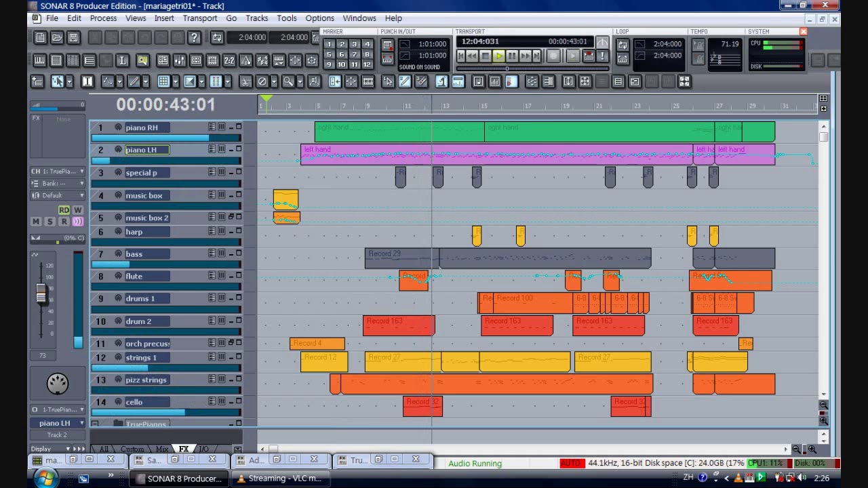The image size is (868, 488).
Task: Toggle Snap to Grid button
Action: click(163, 82)
